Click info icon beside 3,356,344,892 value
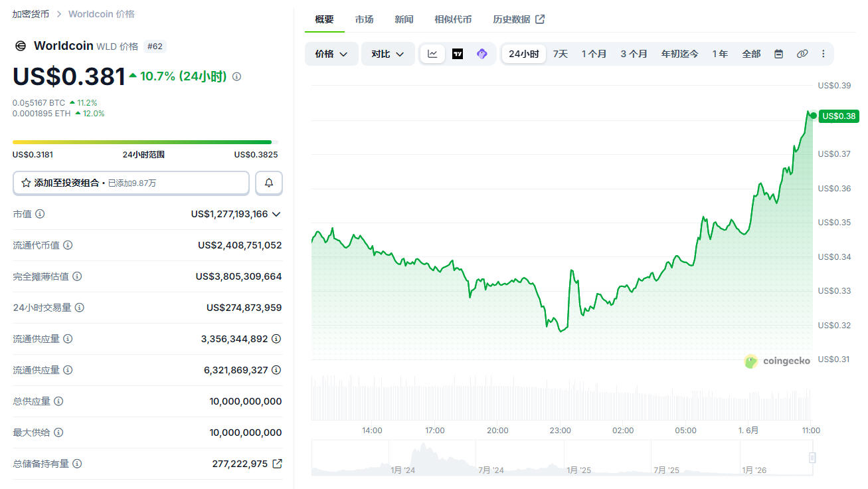Viewport: 868px width, 489px height. (x=276, y=339)
